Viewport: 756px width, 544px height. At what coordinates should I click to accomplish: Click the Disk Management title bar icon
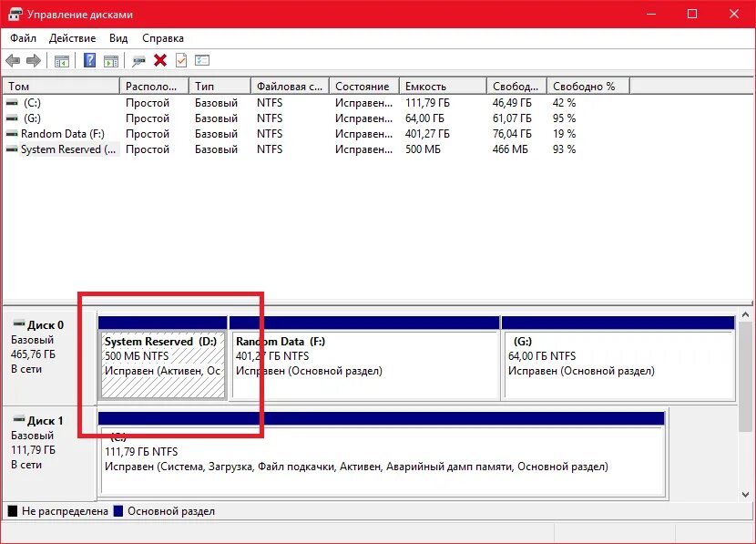15,14
